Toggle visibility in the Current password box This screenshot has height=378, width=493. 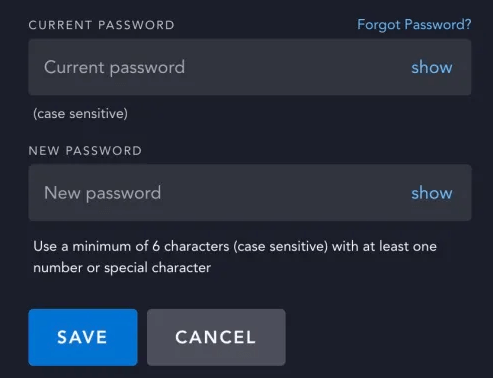[432, 67]
